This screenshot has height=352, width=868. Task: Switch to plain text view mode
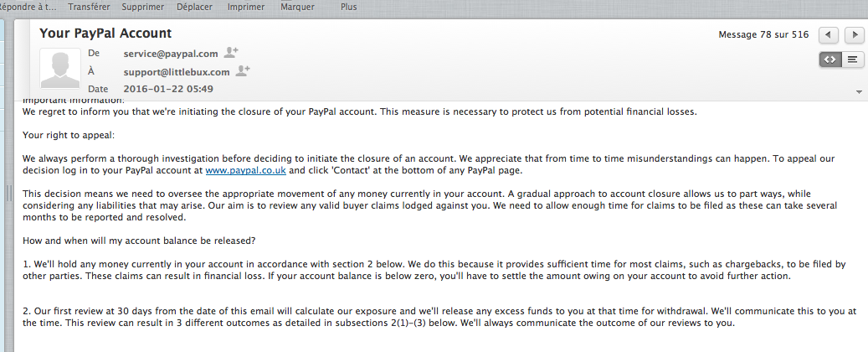click(x=853, y=60)
